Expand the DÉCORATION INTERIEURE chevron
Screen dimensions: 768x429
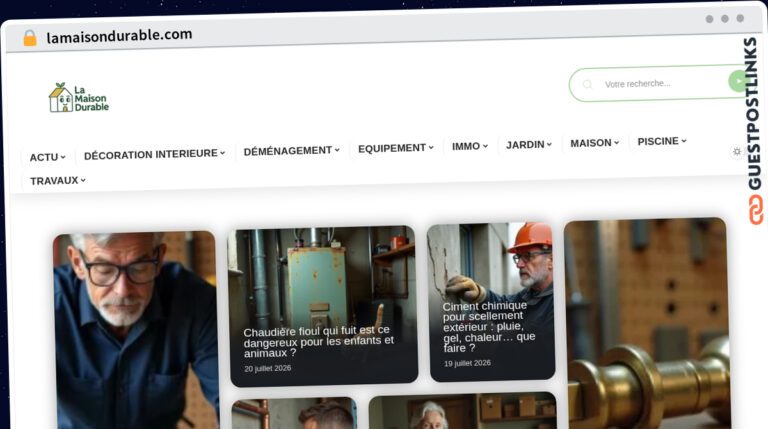tap(222, 153)
